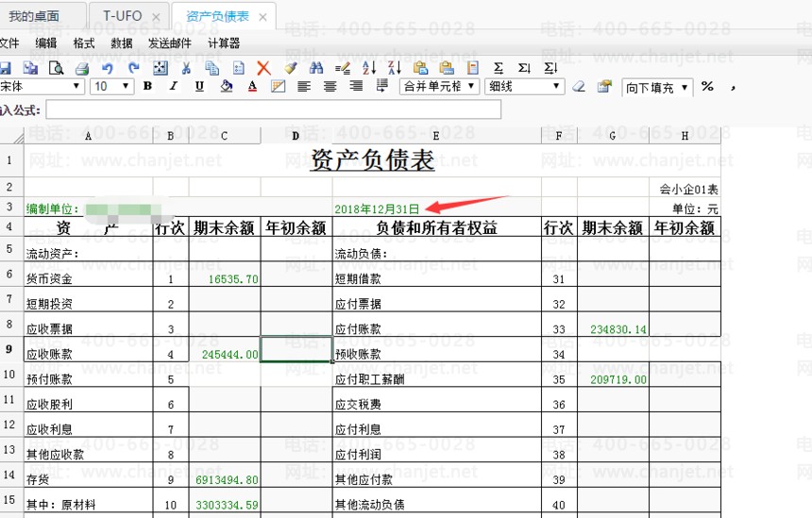The height and width of the screenshot is (518, 812).
Task: Open the 文件 menu
Action: (8, 43)
